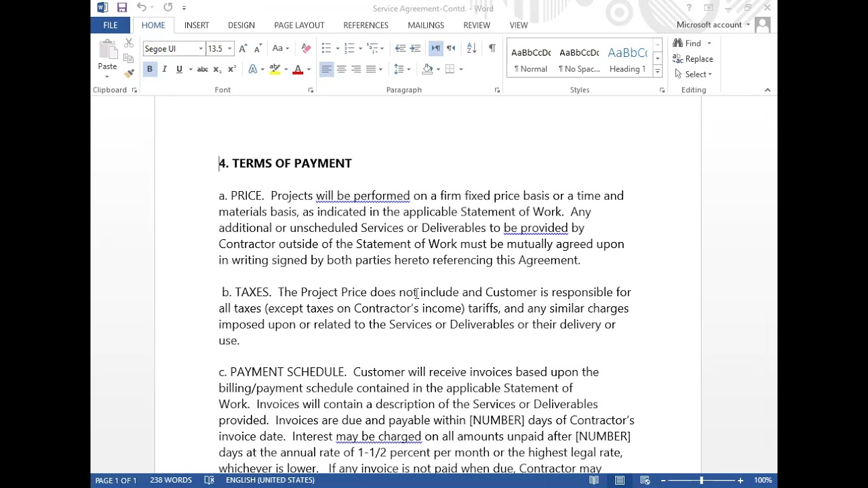868x488 pixels.
Task: Toggle subscript x₂ formatting
Action: [217, 69]
